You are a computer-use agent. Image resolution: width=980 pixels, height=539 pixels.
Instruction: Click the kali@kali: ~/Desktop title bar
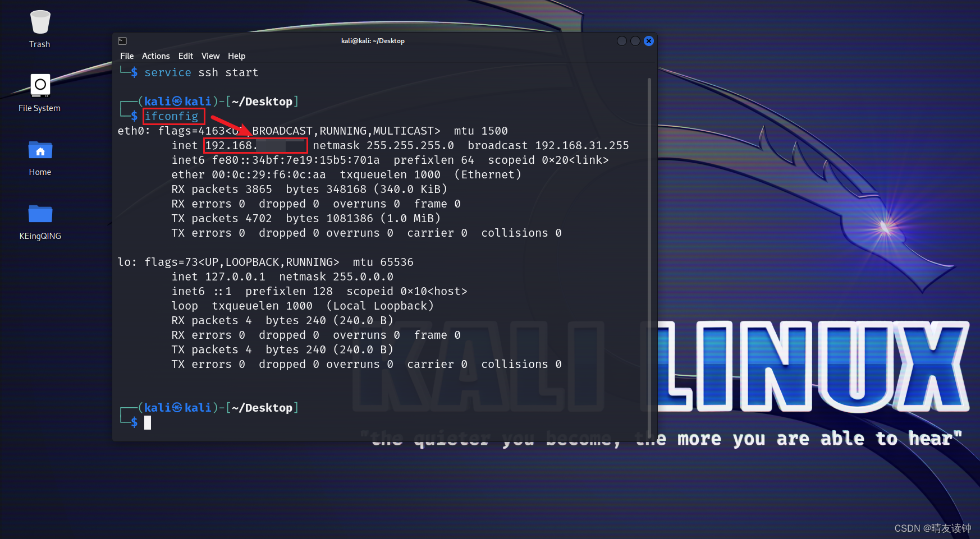pos(373,40)
